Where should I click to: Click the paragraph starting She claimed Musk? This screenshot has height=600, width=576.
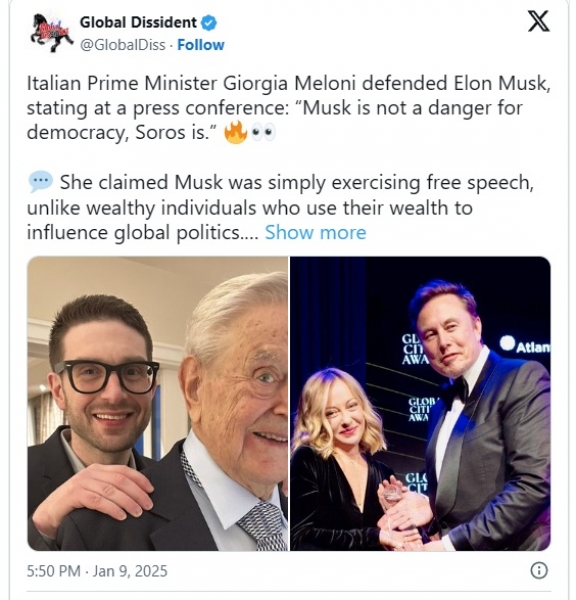280,207
